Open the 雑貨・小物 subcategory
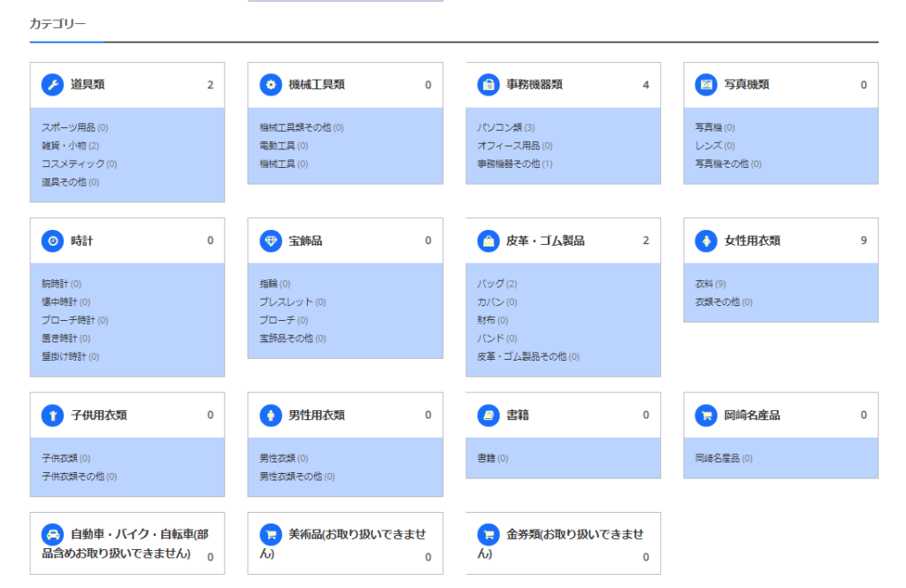The width and height of the screenshot is (906, 588). (64, 146)
